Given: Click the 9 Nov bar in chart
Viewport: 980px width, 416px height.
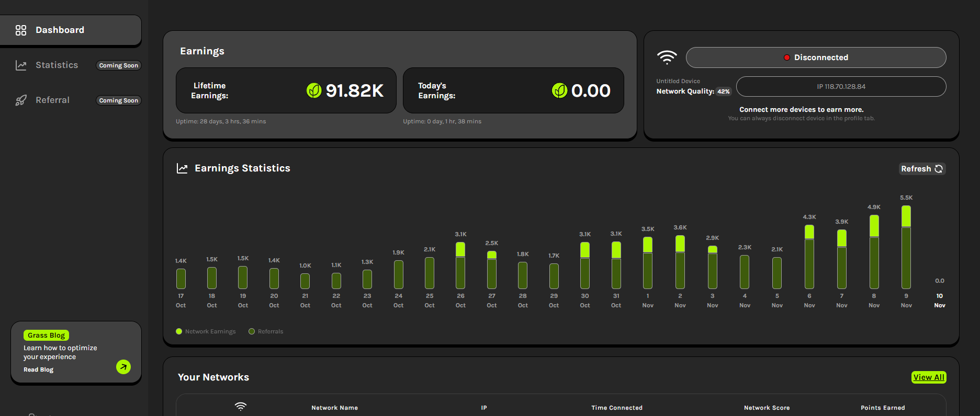Looking at the screenshot, I should [906, 247].
